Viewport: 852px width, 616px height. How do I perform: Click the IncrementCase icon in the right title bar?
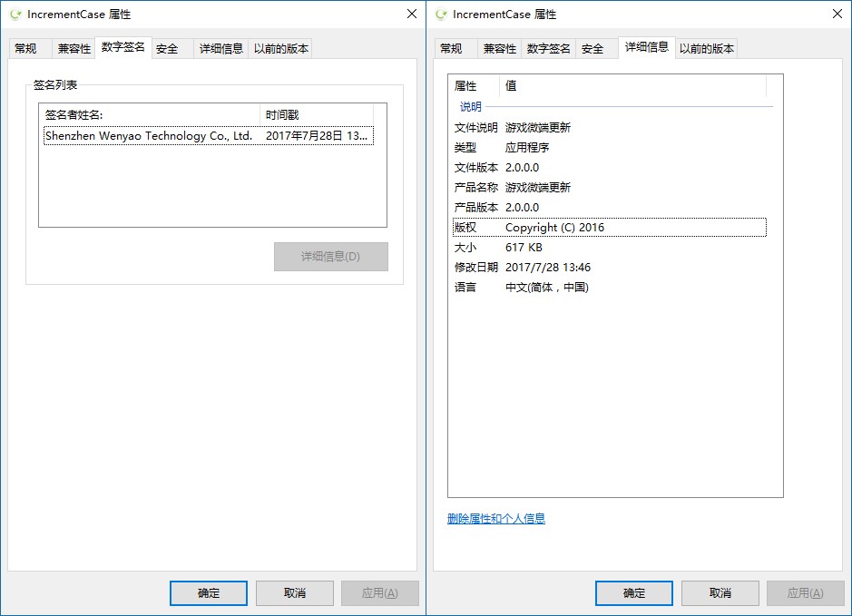coord(442,14)
